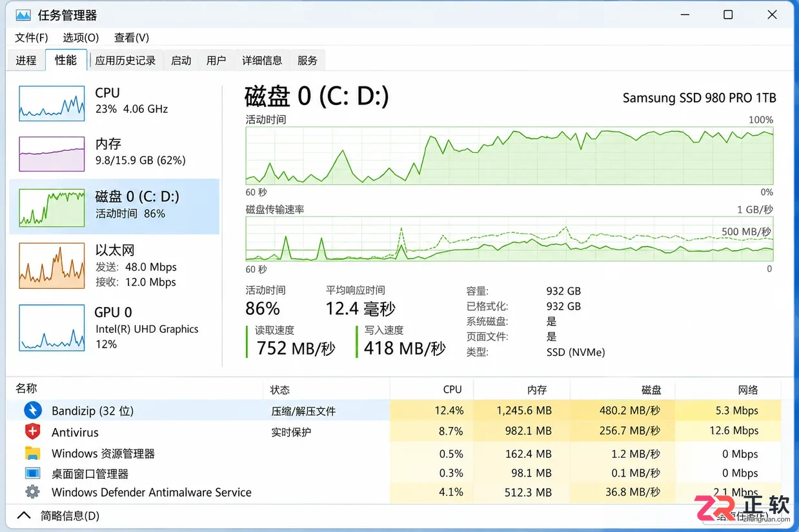Sort processes by the 状态 column header
Image resolution: width=799 pixels, height=532 pixels.
click(280, 389)
